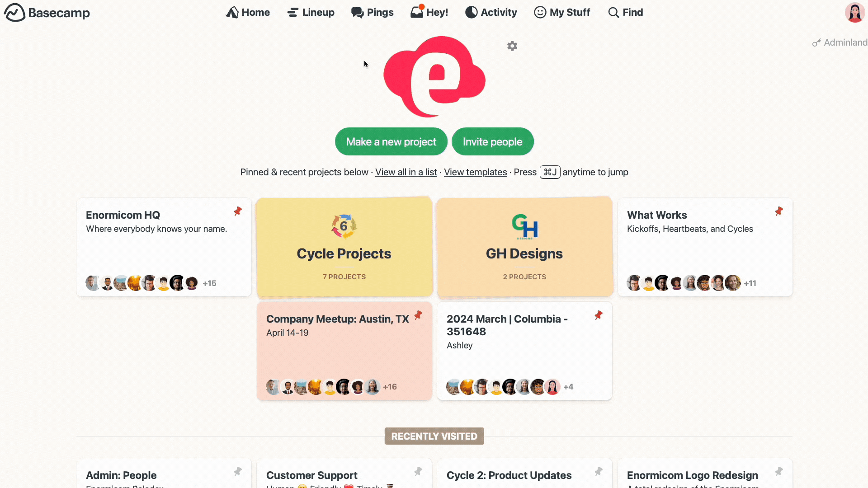Pin the Admin: People project
868x488 pixels.
click(x=238, y=472)
